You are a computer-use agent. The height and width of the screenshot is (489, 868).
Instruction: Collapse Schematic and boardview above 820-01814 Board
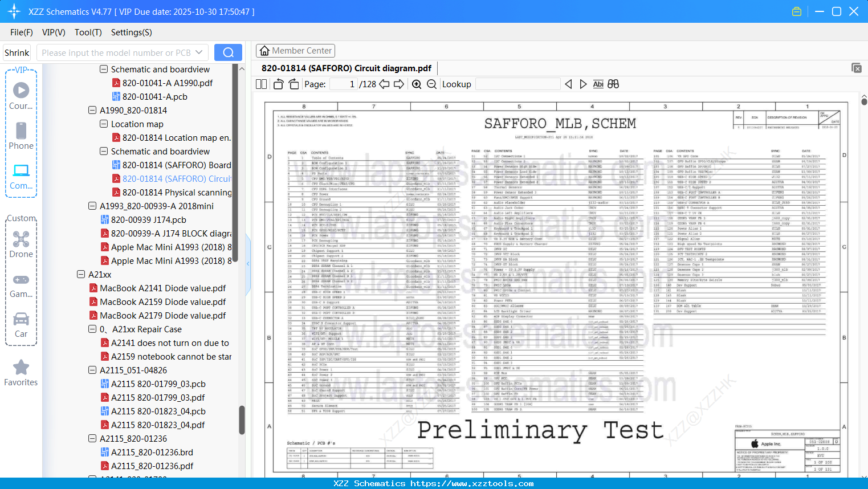104,152
